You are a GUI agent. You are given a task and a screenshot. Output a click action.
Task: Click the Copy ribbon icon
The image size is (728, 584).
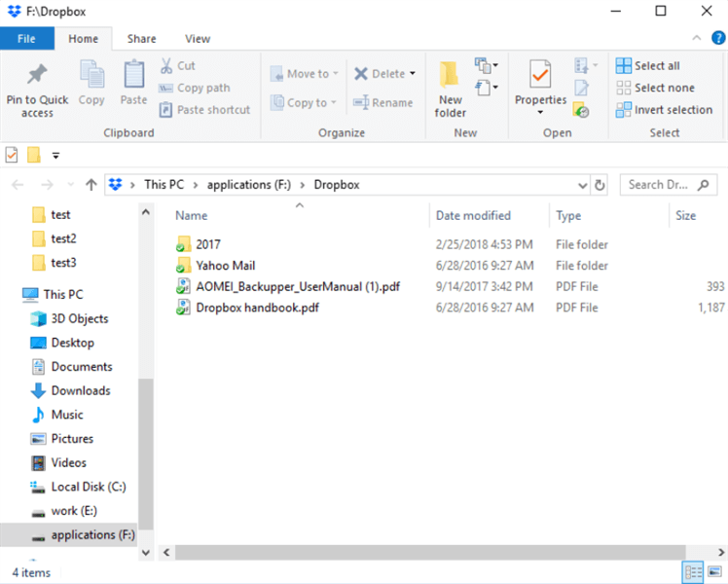point(91,74)
